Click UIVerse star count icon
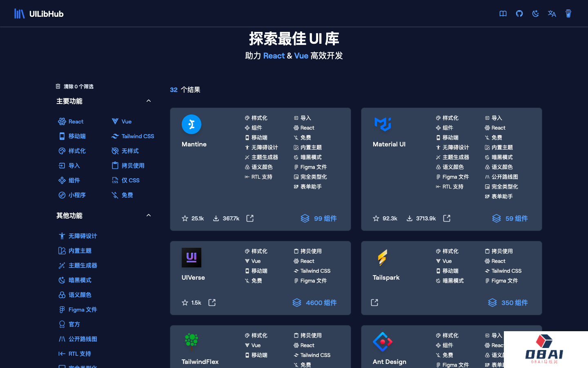 (x=185, y=303)
